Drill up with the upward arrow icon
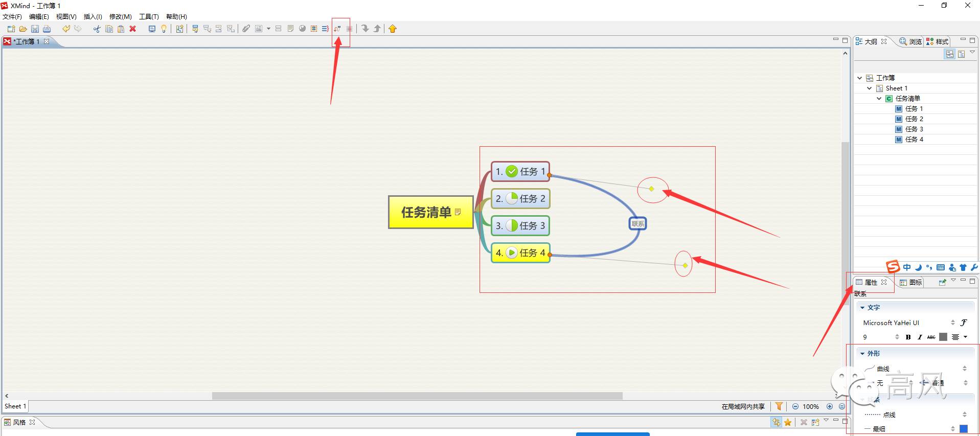Image resolution: width=980 pixels, height=436 pixels. pyautogui.click(x=377, y=29)
